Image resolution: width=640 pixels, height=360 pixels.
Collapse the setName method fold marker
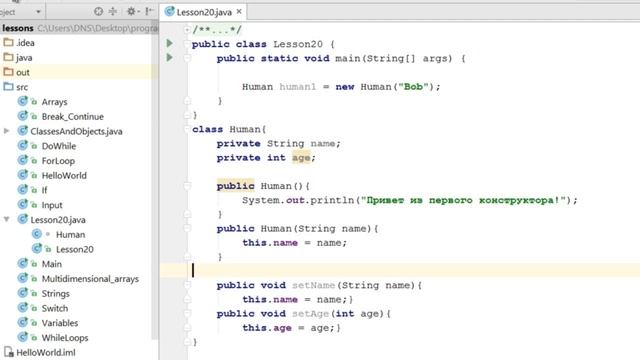(187, 285)
